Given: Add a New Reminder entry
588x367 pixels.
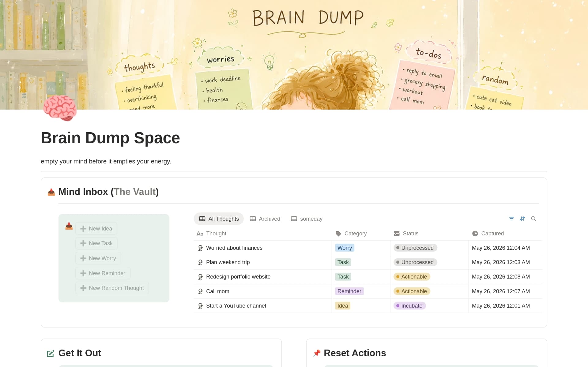Looking at the screenshot, I should point(103,273).
